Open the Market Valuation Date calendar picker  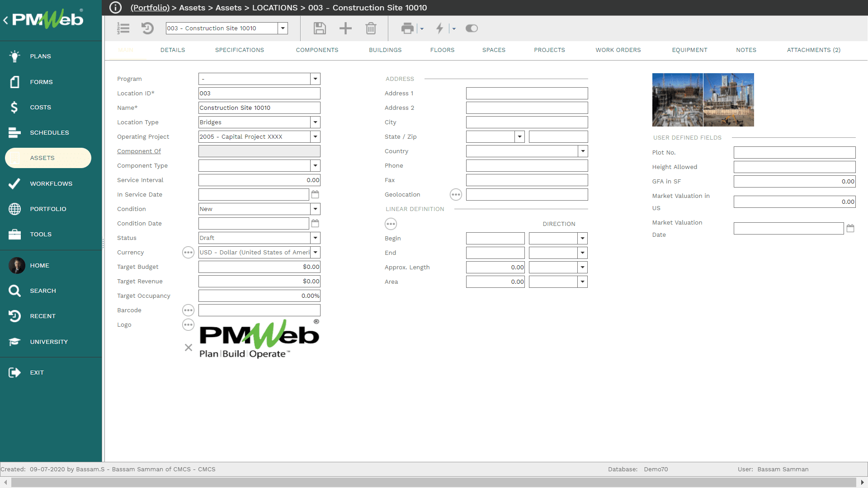coord(850,228)
